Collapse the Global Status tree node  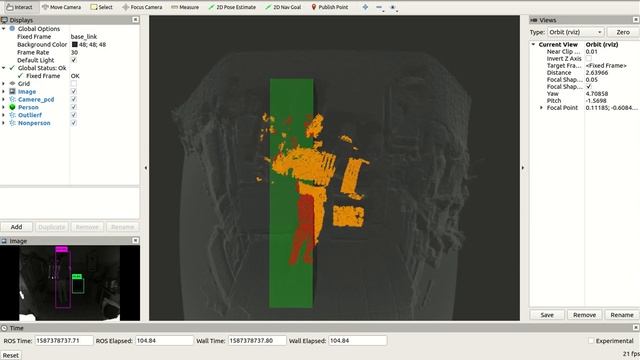tap(4, 68)
